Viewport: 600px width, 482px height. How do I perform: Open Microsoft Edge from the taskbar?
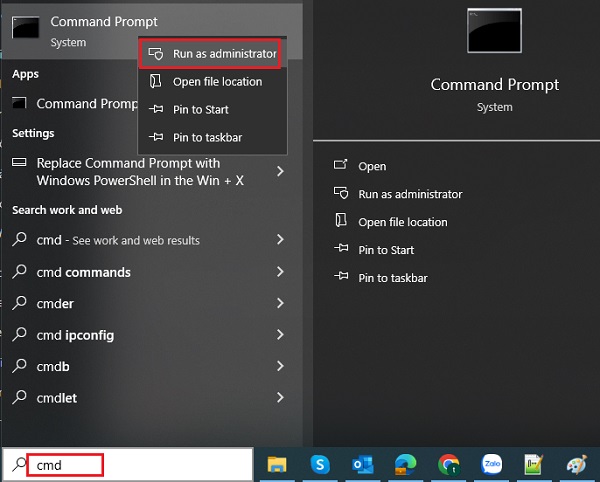[405, 464]
